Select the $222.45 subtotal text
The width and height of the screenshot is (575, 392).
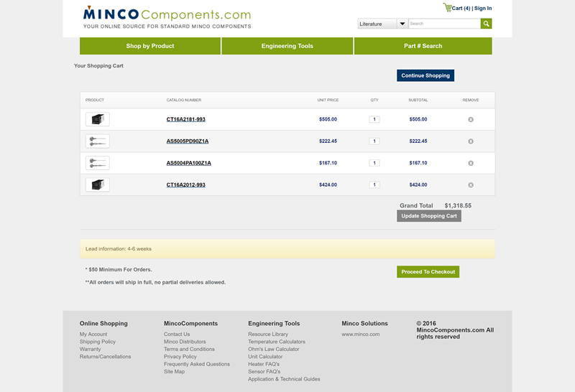point(418,141)
